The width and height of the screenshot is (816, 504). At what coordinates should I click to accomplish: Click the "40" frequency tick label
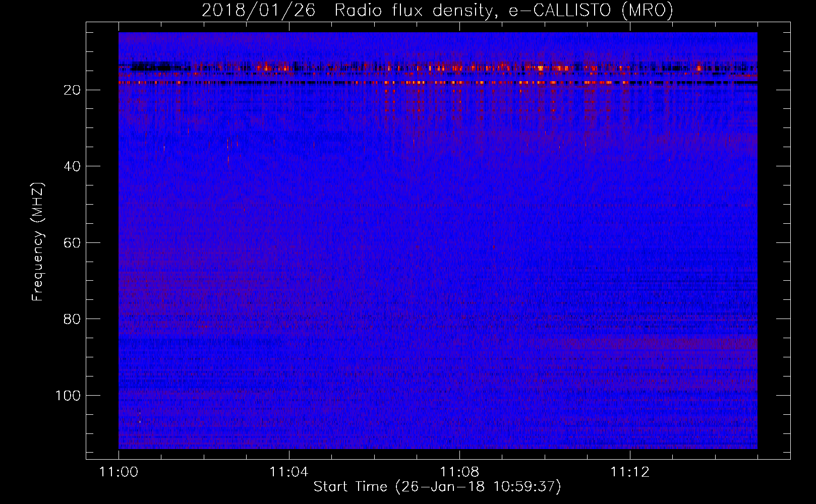tap(73, 166)
